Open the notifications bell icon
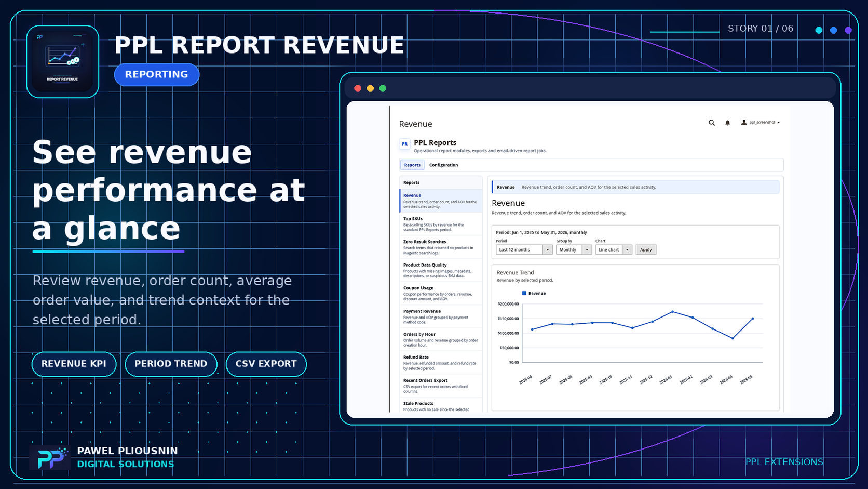This screenshot has height=489, width=868. (x=727, y=123)
